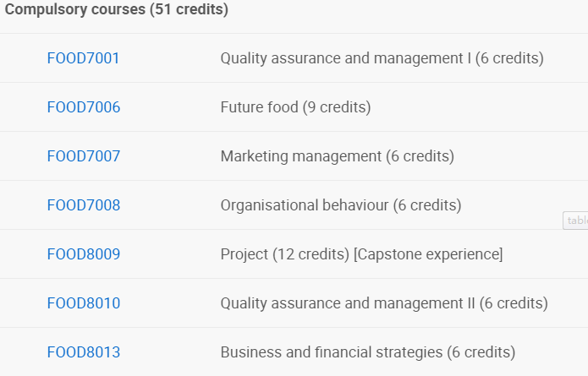Click the 'Compulsory courses' heading text
The width and height of the screenshot is (588, 376).
(75, 9)
